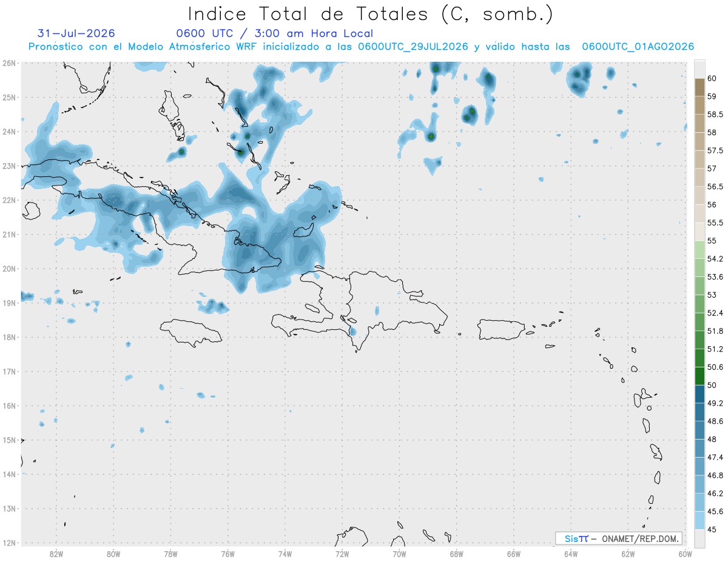This screenshot has width=728, height=562.
Task: Click the longitude label "66W"
Action: [x=514, y=554]
